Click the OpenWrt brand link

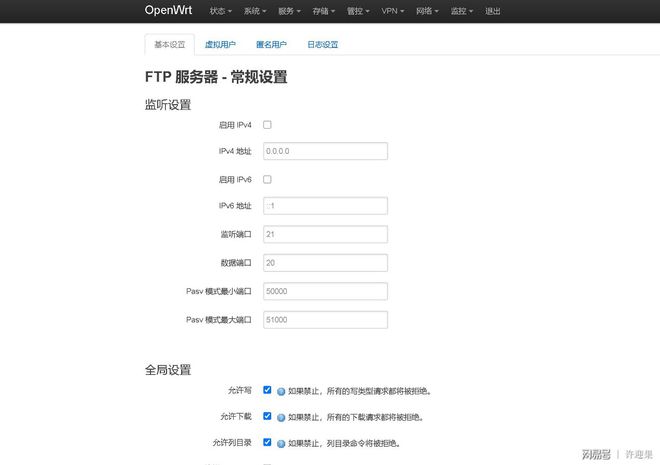click(x=168, y=10)
